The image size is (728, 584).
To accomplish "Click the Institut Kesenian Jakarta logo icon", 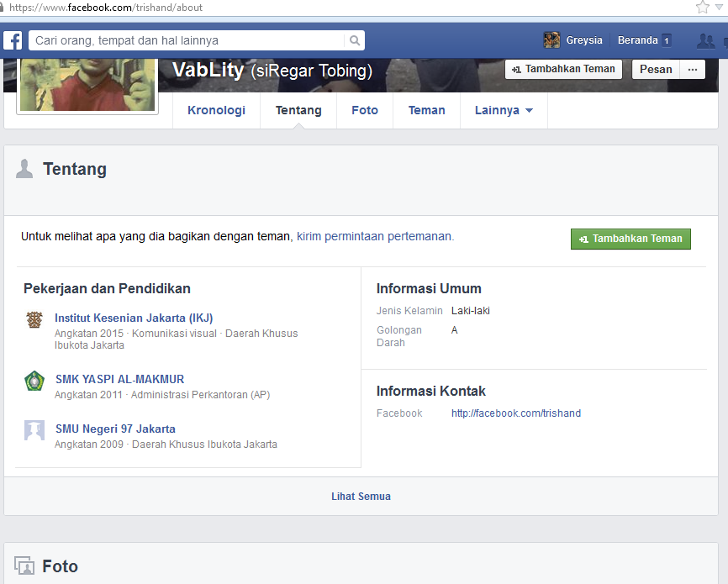I will point(34,319).
